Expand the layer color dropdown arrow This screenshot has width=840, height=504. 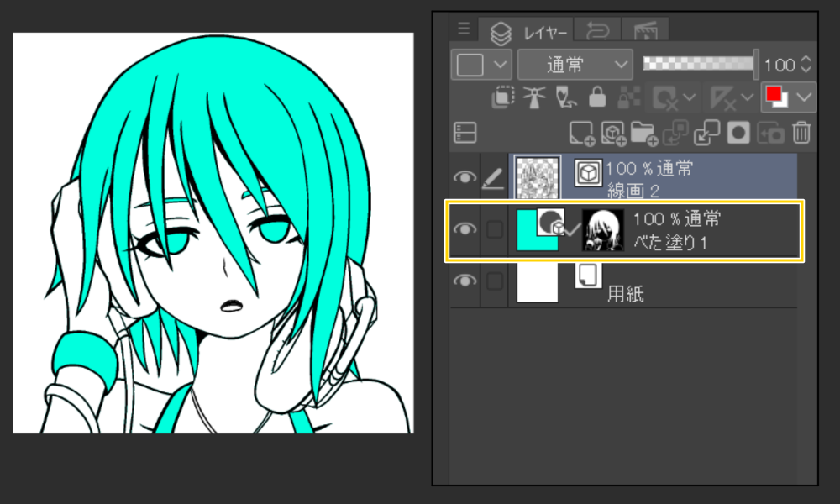click(x=804, y=97)
